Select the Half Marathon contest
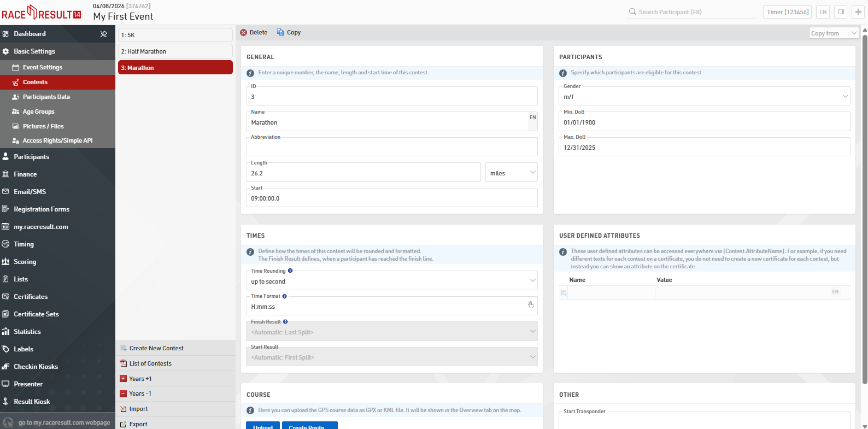 (x=175, y=51)
